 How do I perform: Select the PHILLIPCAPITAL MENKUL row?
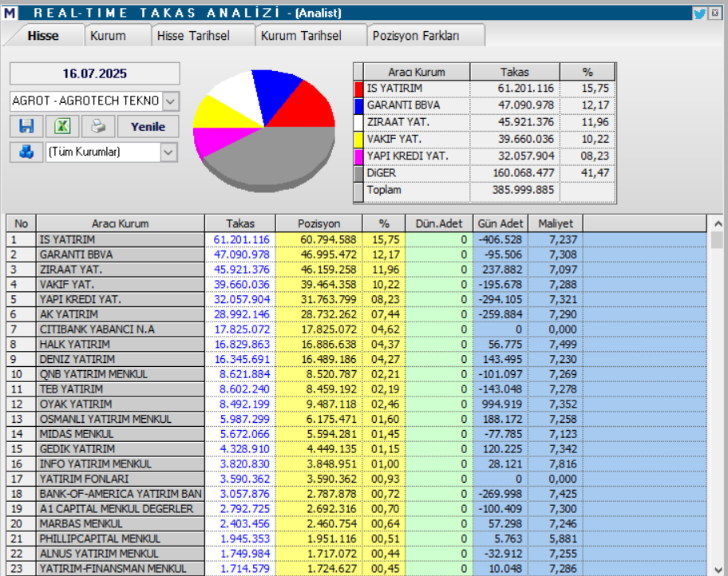point(356,539)
